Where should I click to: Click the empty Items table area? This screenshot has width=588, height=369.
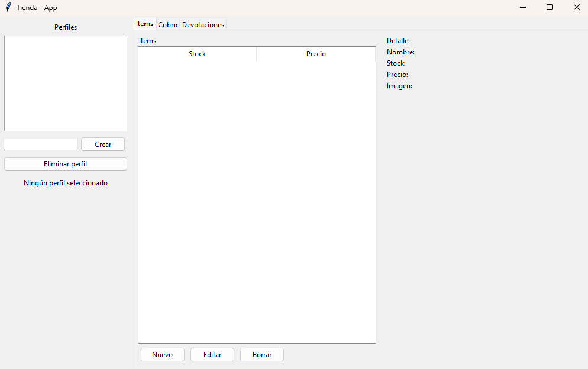257,201
